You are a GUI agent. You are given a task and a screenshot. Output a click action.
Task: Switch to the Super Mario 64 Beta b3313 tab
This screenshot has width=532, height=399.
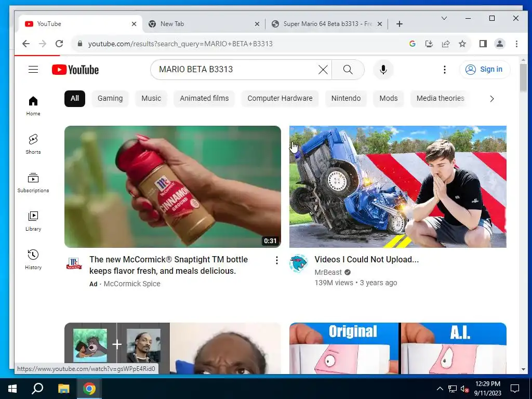click(327, 24)
